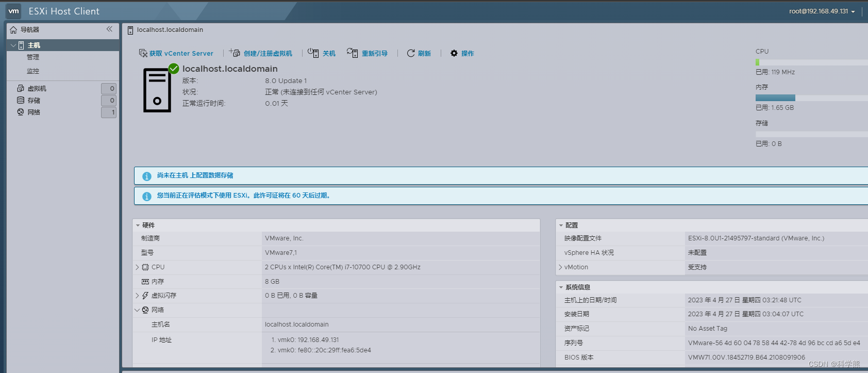The width and height of the screenshot is (868, 373).
Task: Click the actions gear icon
Action: (x=454, y=53)
